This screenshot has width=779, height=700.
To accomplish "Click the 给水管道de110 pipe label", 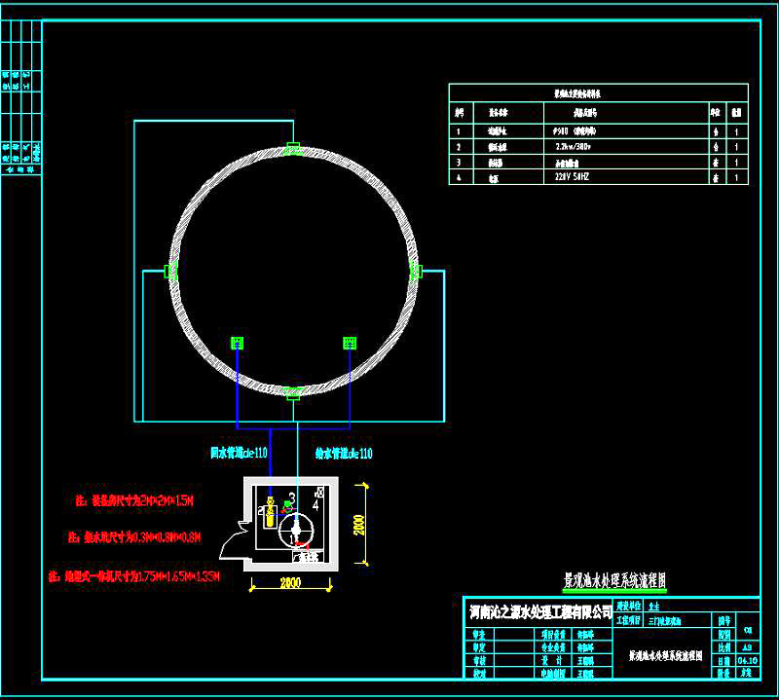I will tap(344, 453).
